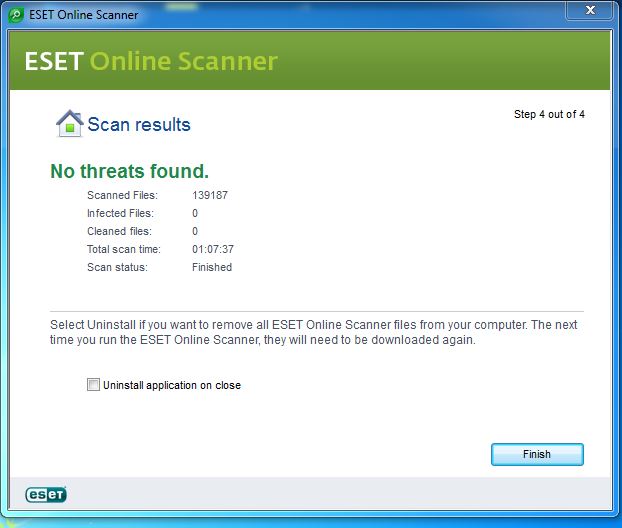This screenshot has height=528, width=622.
Task: Click the 'Infected Files:' label
Action: (120, 213)
